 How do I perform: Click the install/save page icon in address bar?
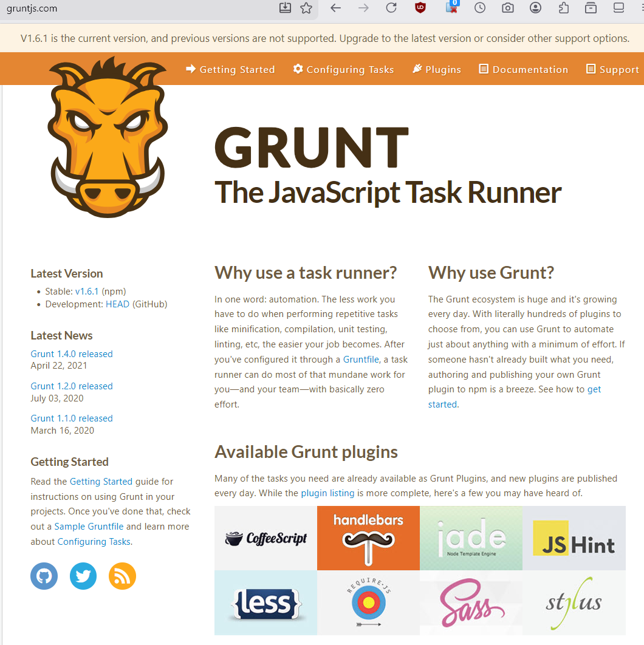tap(285, 8)
